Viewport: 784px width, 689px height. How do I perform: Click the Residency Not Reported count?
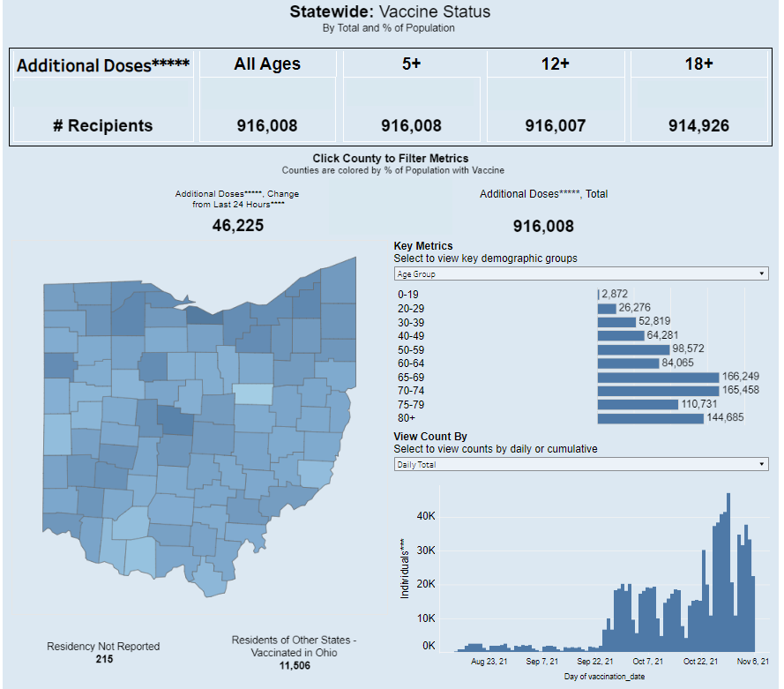coord(103,658)
